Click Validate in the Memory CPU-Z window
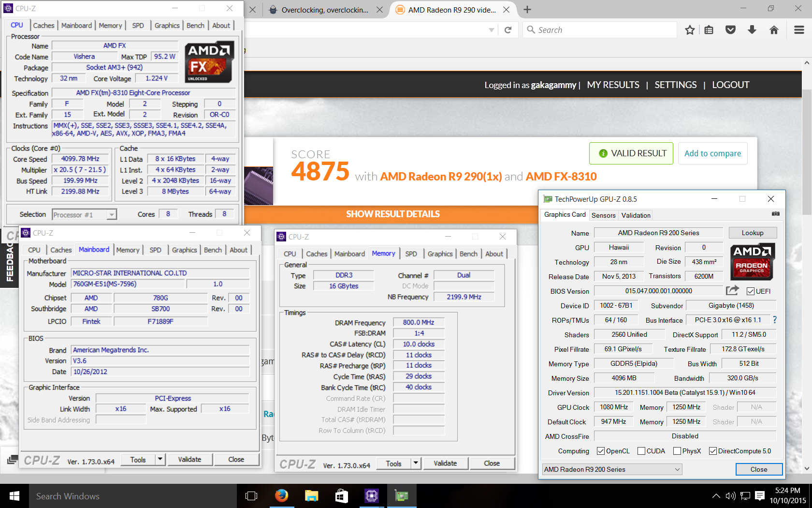 point(445,463)
